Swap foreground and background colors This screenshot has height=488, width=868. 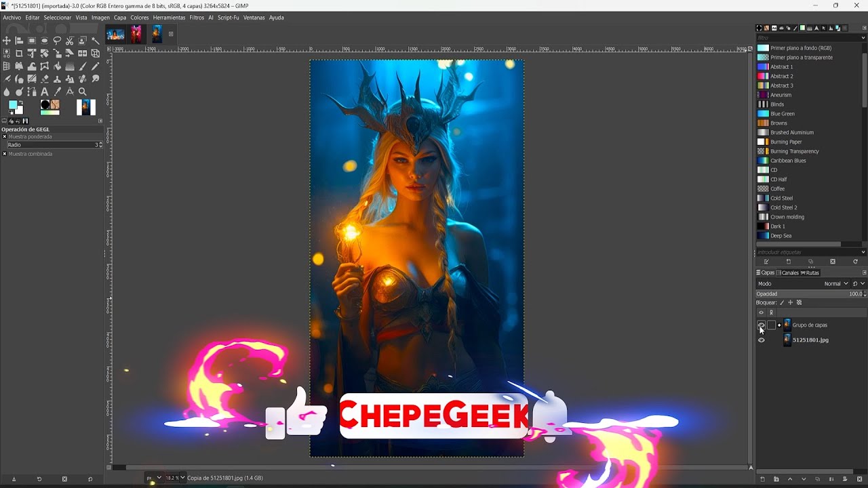point(21,102)
